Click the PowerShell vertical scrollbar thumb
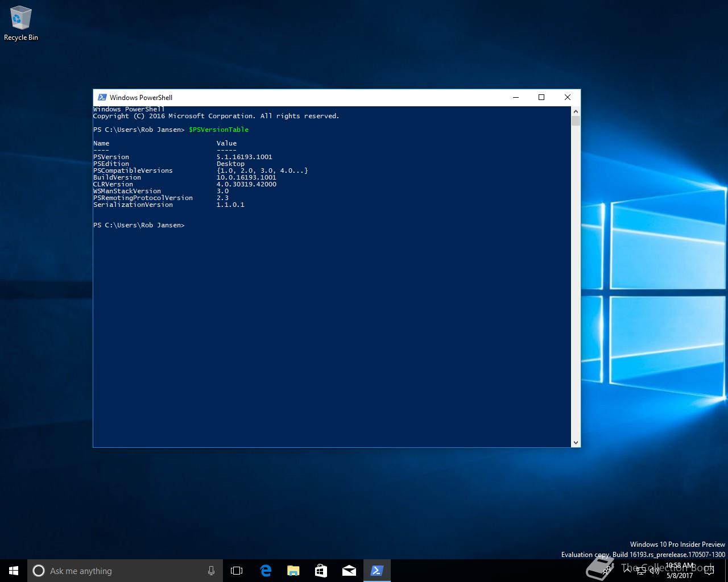The image size is (728, 582). (576, 121)
